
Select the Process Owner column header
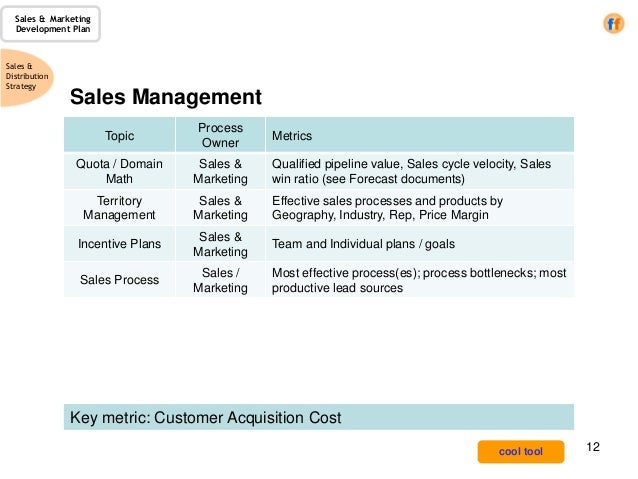(220, 135)
